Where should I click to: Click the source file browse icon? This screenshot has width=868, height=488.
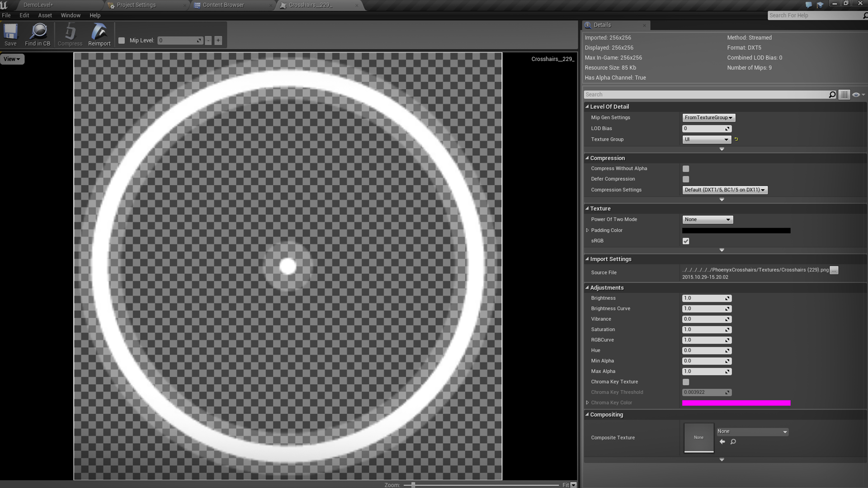834,270
